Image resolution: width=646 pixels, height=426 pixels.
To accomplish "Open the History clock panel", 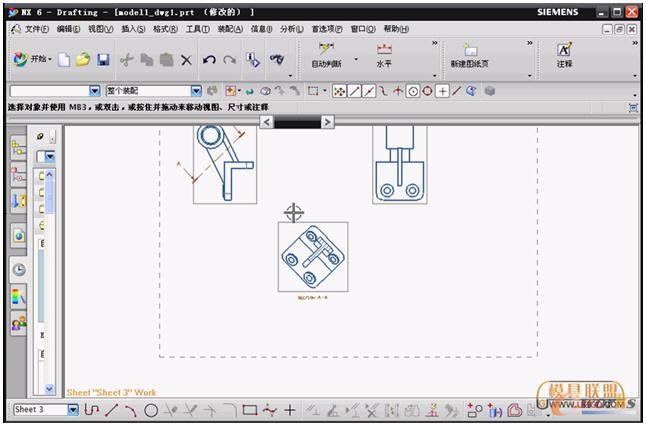I will point(19,269).
